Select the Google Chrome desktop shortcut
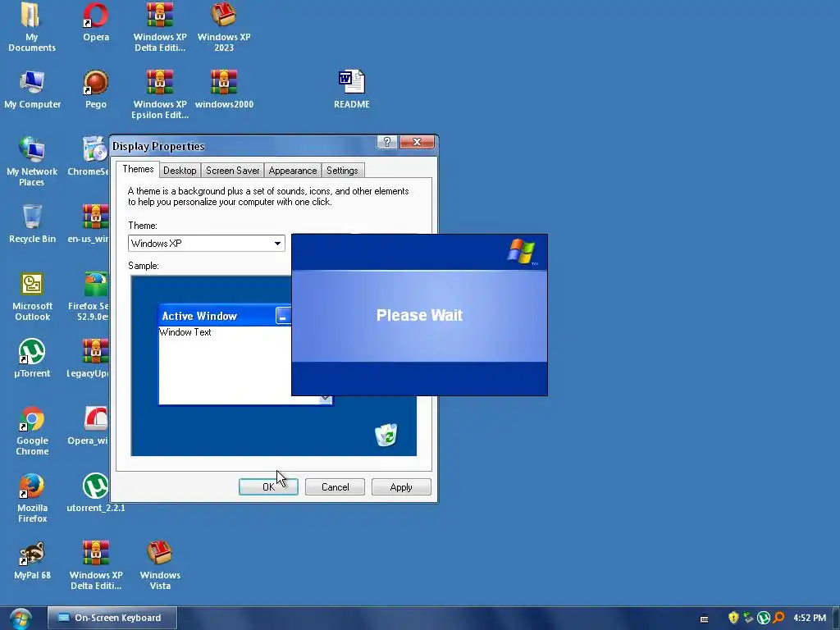840x630 pixels. coord(32,431)
